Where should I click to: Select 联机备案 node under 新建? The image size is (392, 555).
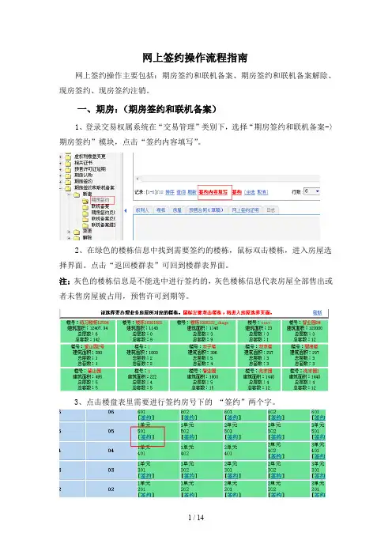[101, 206]
